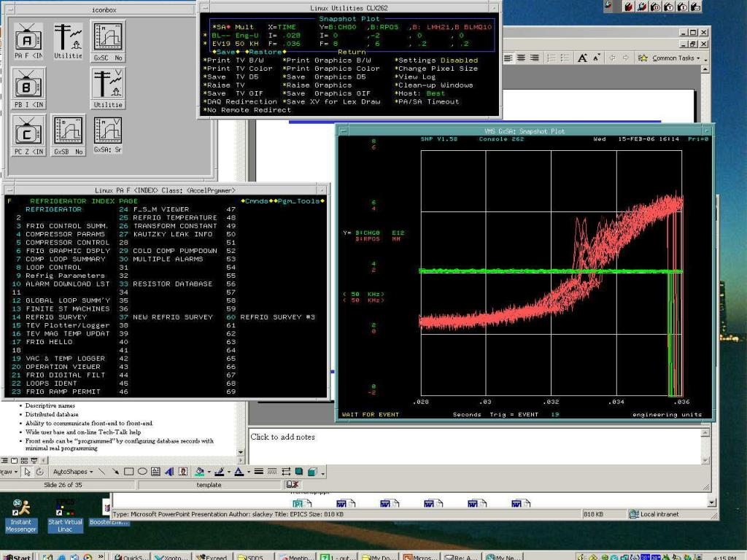This screenshot has width=747, height=560.
Task: Open the PA F console icon
Action: pos(28,41)
